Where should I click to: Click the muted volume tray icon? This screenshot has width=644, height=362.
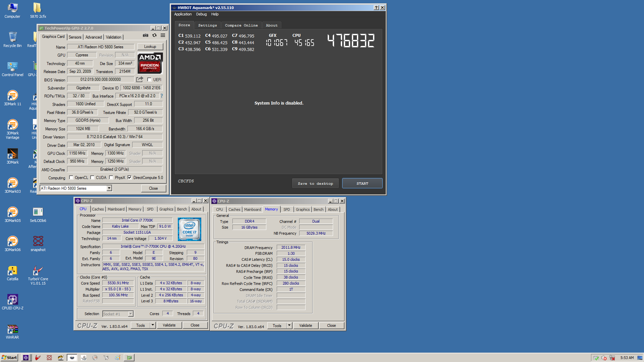pos(604,358)
